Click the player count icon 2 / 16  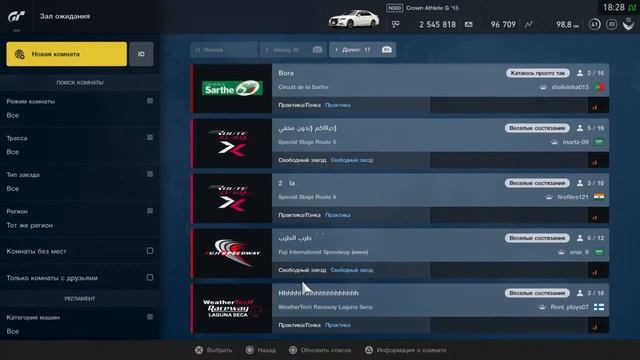point(580,73)
